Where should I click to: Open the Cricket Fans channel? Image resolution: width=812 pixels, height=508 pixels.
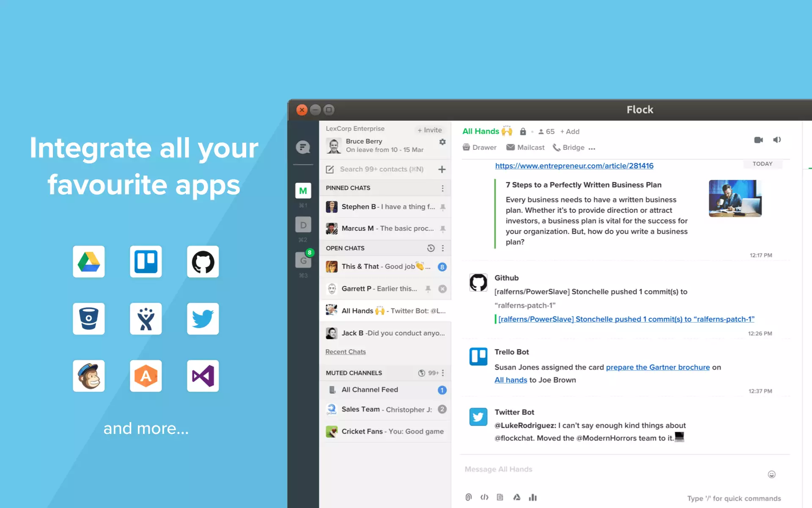[x=385, y=431]
